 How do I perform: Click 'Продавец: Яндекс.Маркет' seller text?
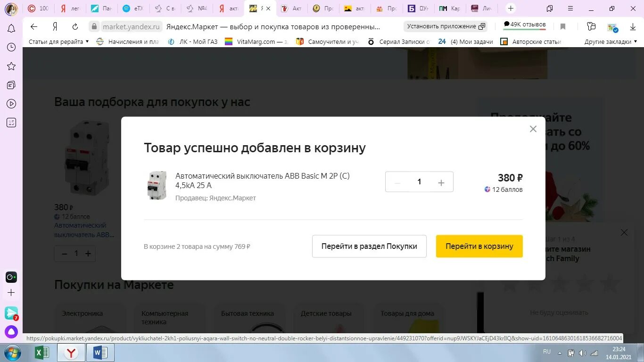[215, 198]
